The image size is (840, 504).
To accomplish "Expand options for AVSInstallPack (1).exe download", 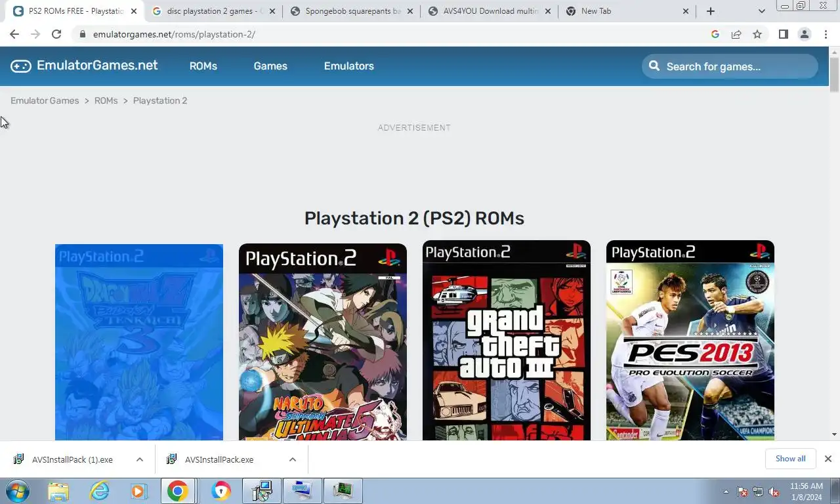I will (x=140, y=459).
